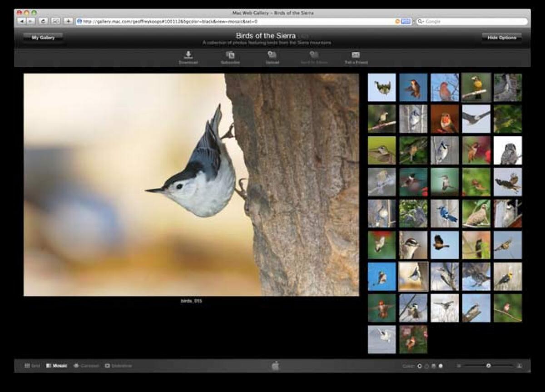The height and width of the screenshot is (392, 545).
Task: Start the Slideshow view
Action: [x=107, y=365]
